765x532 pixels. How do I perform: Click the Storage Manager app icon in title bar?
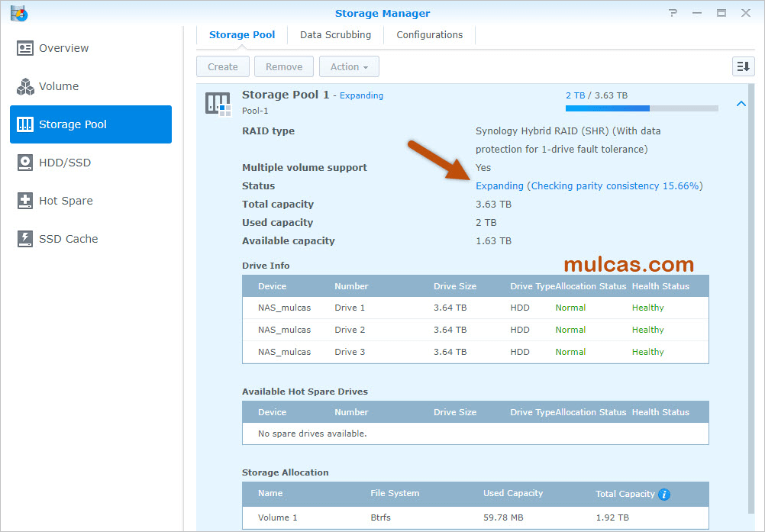click(x=19, y=13)
